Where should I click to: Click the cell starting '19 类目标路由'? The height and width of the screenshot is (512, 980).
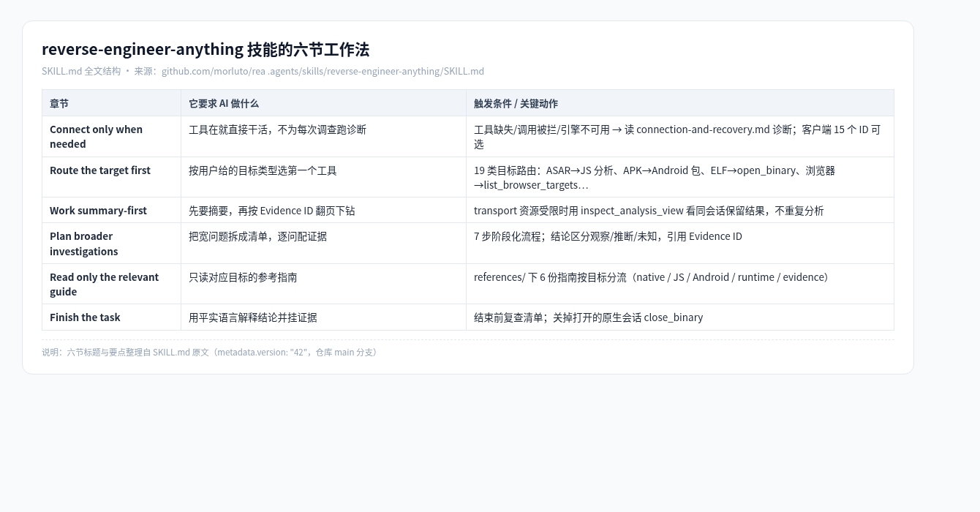tap(680, 177)
